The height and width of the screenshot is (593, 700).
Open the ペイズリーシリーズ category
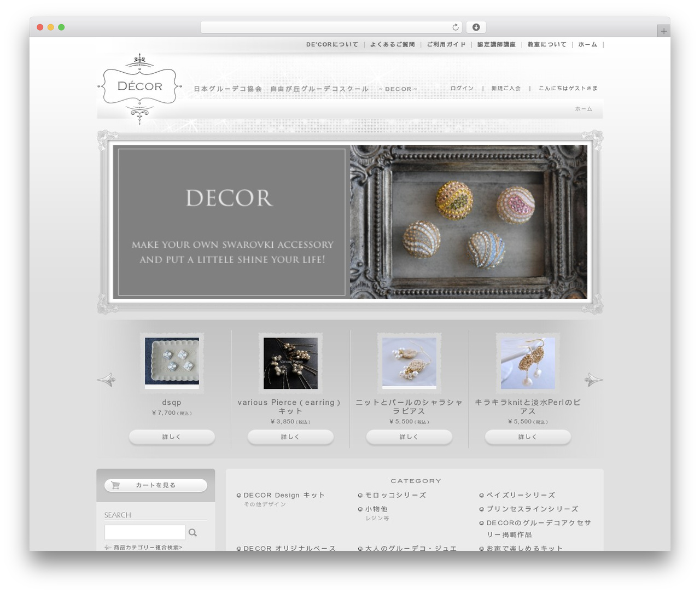click(x=521, y=495)
